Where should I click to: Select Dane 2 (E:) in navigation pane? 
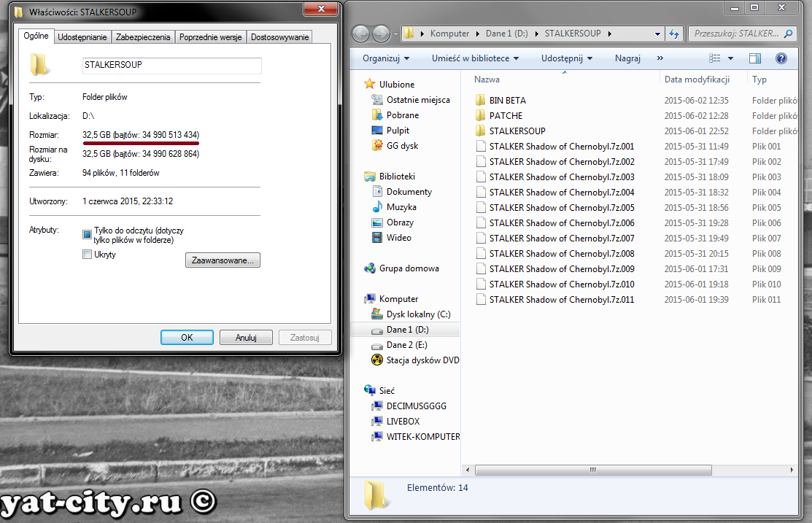point(406,345)
